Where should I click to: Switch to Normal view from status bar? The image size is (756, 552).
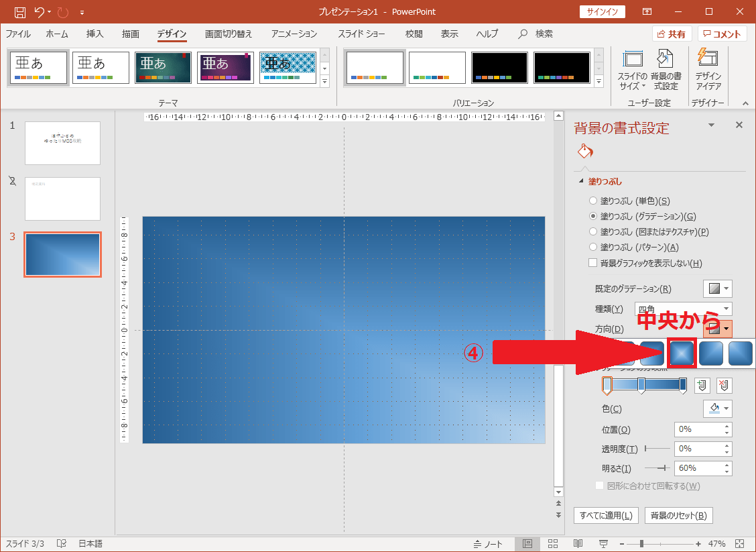[x=527, y=544]
